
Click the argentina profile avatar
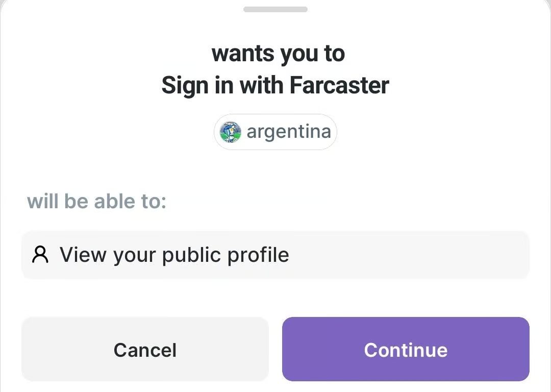point(231,132)
